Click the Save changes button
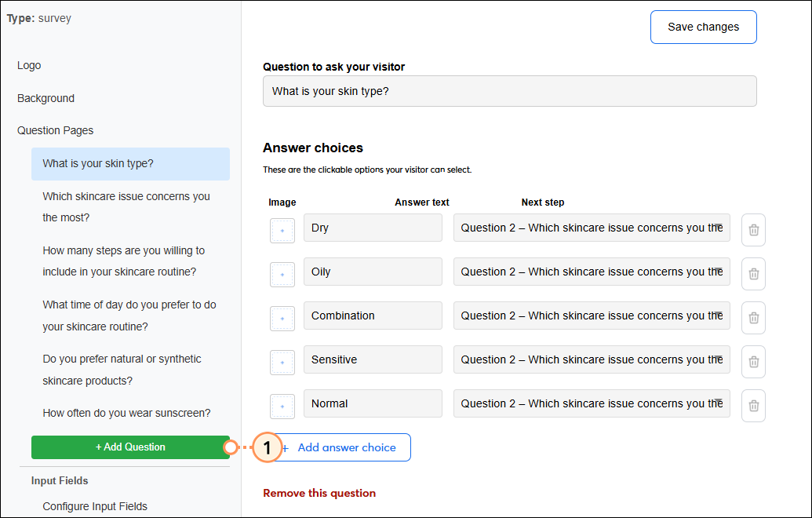 click(703, 27)
